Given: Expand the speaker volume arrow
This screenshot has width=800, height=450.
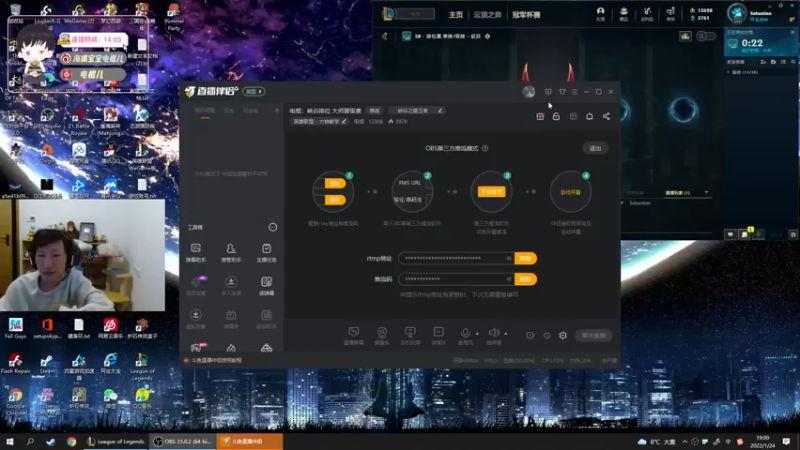Looking at the screenshot, I should (x=506, y=334).
